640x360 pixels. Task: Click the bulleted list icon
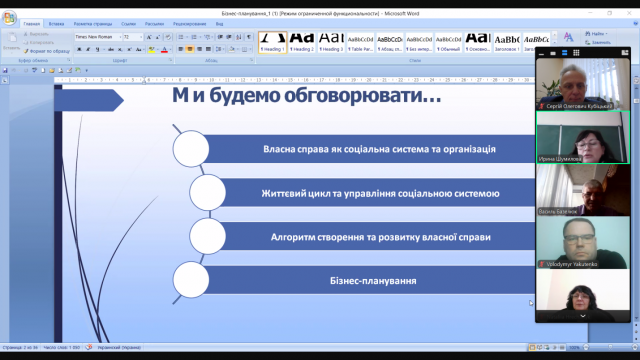pyautogui.click(x=181, y=37)
